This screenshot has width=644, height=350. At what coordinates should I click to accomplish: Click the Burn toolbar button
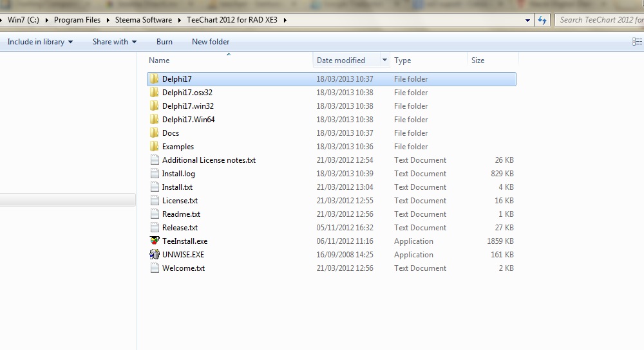click(164, 42)
